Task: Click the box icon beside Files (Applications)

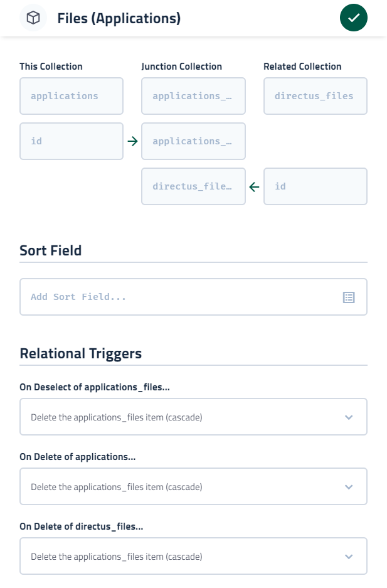Action: coord(33,18)
